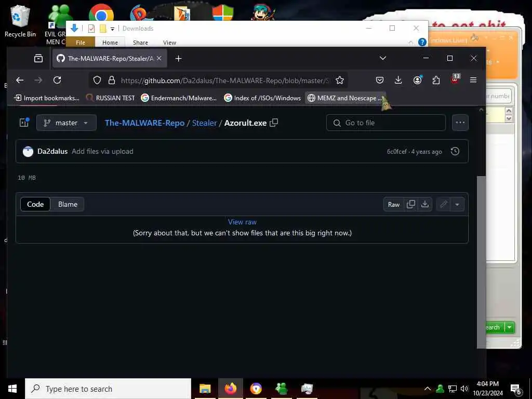The height and width of the screenshot is (399, 532).
Task: Close the The-MALWARE-Repo tab
Action: click(x=159, y=58)
